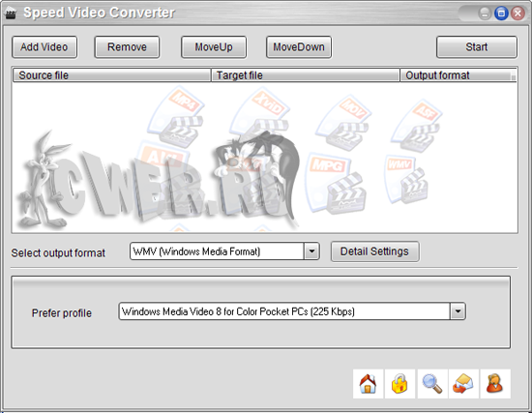This screenshot has width=532, height=413.
Task: Expand the Prefer profile dropdown arrow
Action: (x=458, y=311)
